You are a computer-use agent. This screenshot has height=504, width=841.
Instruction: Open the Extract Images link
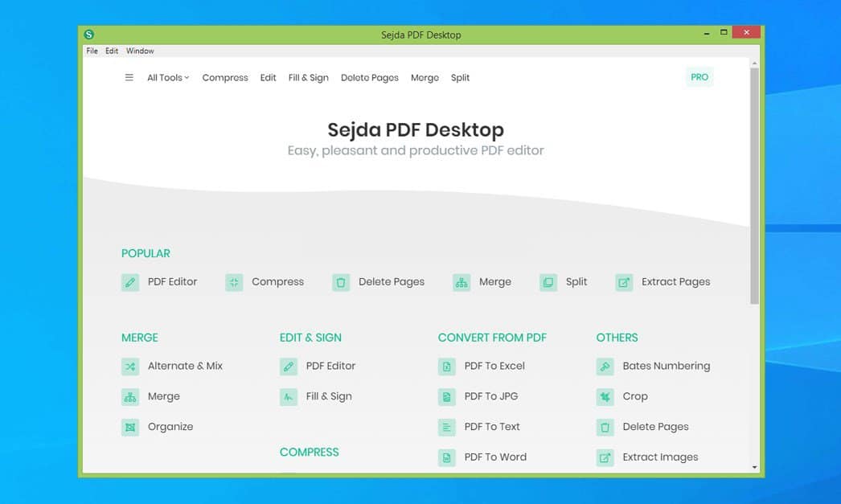pos(660,457)
